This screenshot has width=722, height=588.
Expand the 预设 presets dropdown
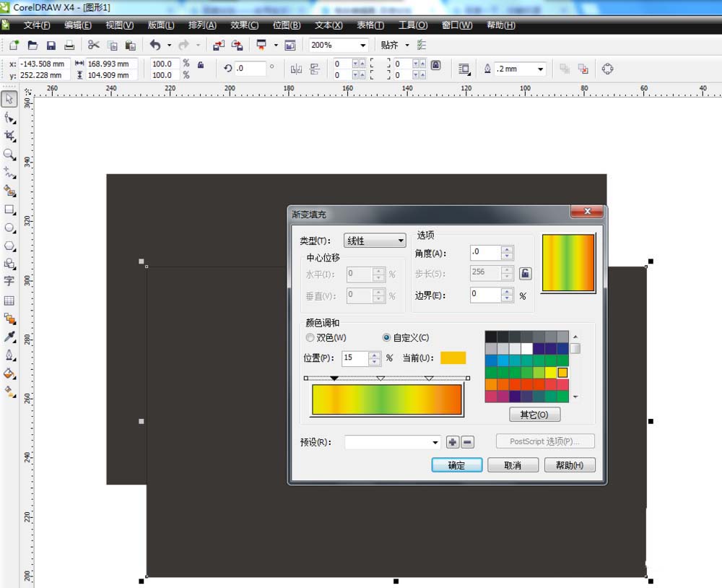point(435,442)
